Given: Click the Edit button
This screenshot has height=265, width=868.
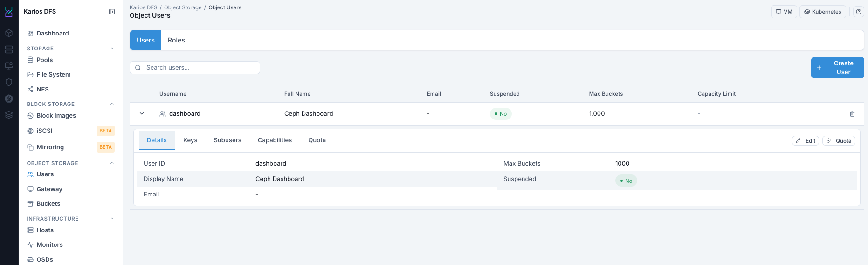Looking at the screenshot, I should coord(806,141).
